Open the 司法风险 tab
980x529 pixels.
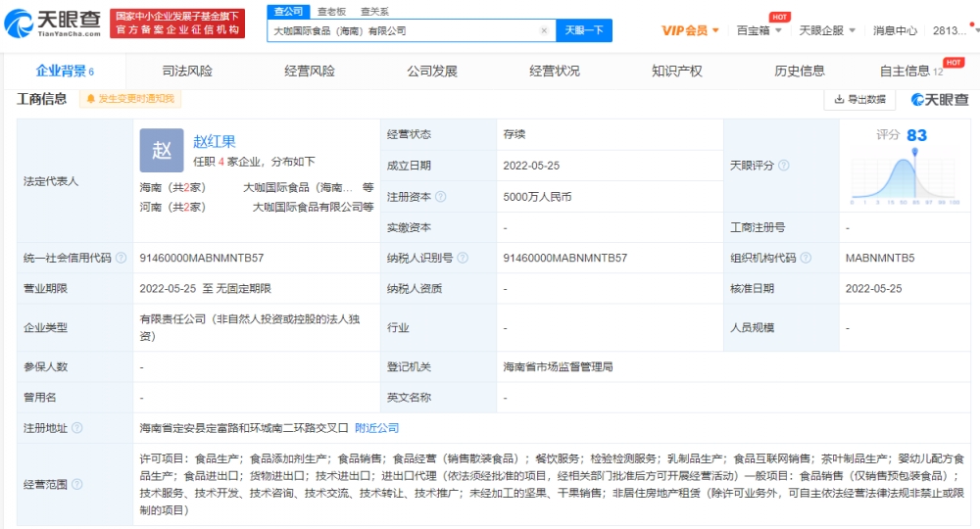pyautogui.click(x=187, y=72)
